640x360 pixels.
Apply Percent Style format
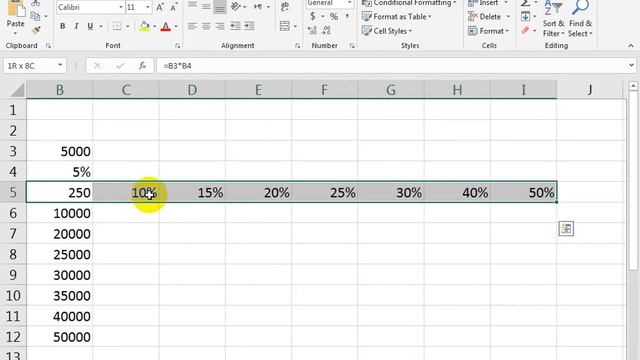click(x=334, y=17)
